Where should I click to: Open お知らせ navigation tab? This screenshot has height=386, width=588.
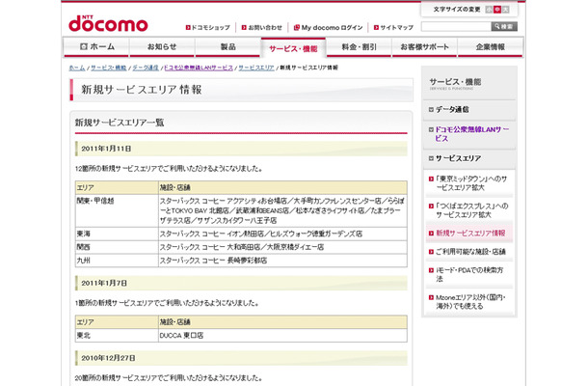pos(162,47)
